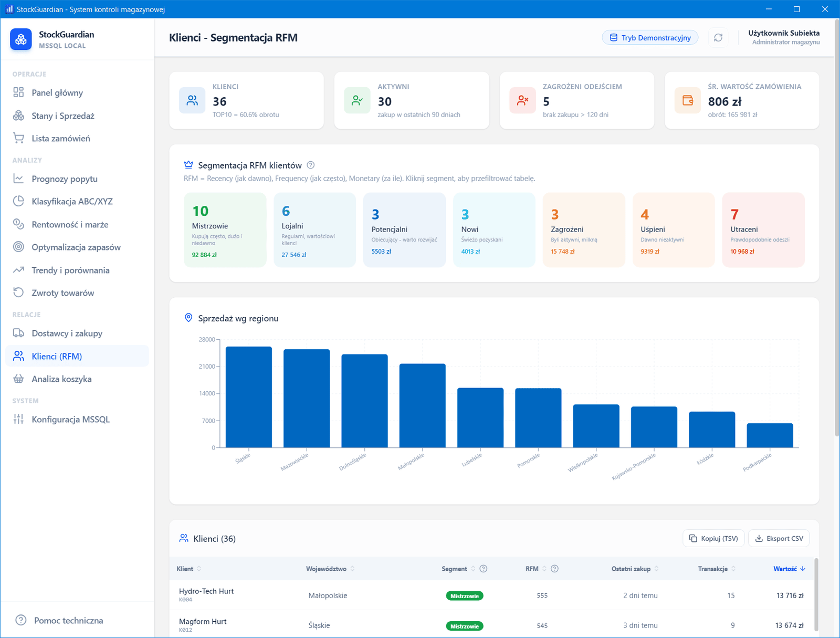This screenshot has width=840, height=638.
Task: Click the Mazowieckie bar in the chart
Action: (x=307, y=398)
